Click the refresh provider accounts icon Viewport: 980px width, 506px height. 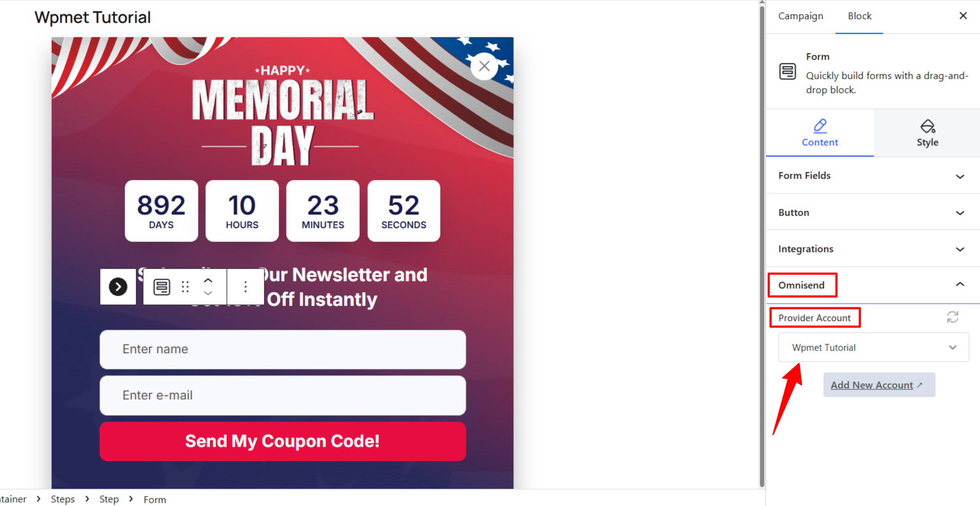click(952, 317)
